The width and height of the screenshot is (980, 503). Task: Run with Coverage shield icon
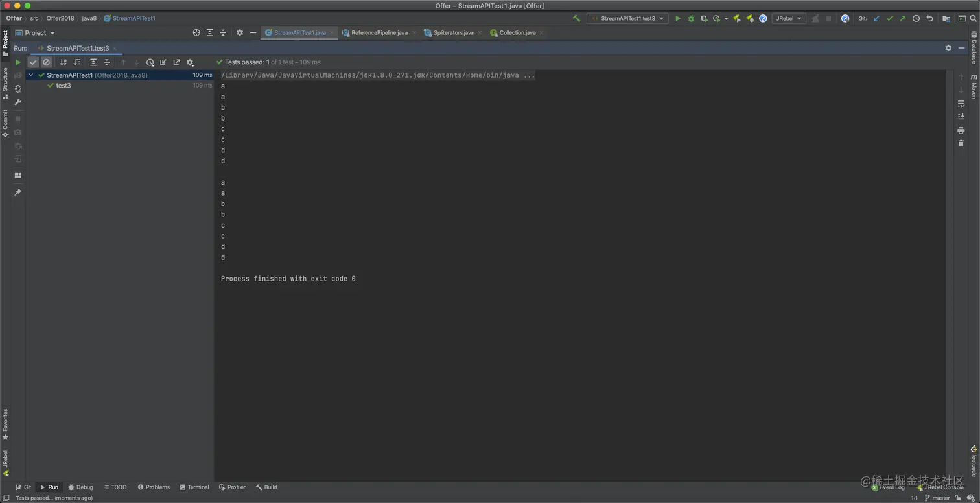click(x=704, y=18)
